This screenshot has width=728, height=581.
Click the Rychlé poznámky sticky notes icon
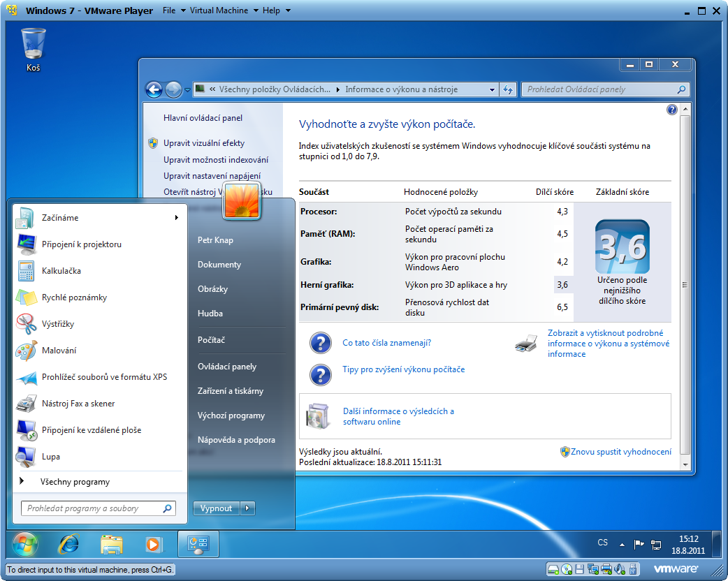(26, 297)
